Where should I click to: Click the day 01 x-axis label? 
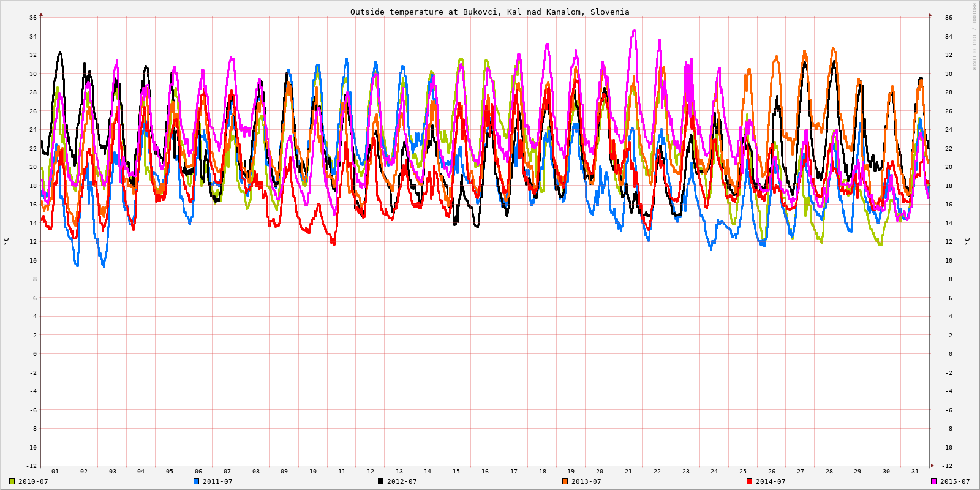(55, 472)
